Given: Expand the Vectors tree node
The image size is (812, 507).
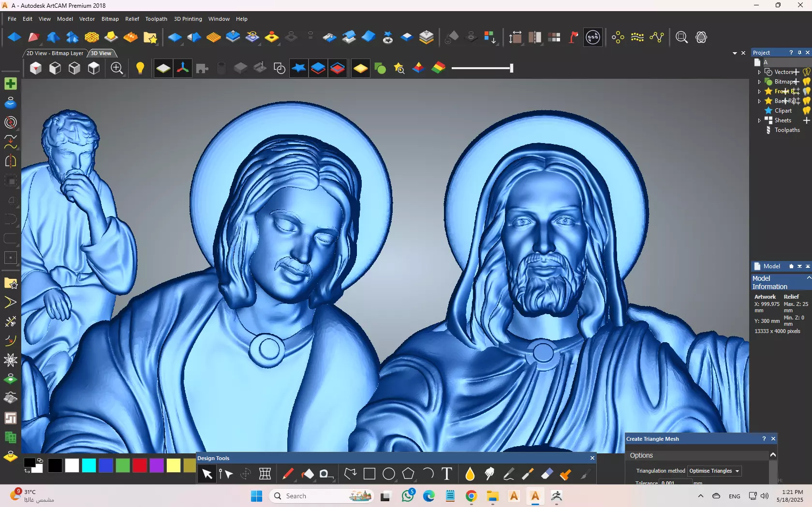Looking at the screenshot, I should [x=759, y=72].
